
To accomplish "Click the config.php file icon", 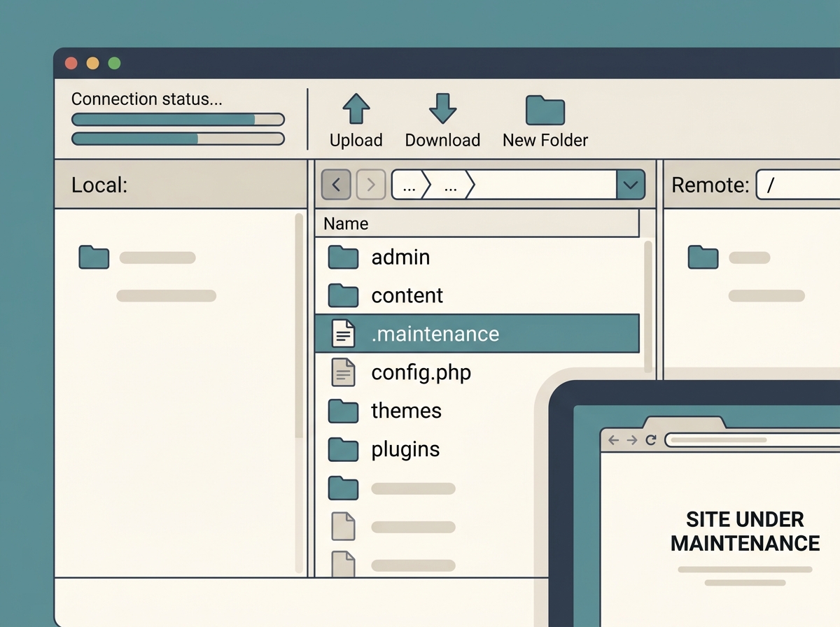I will pyautogui.click(x=343, y=372).
